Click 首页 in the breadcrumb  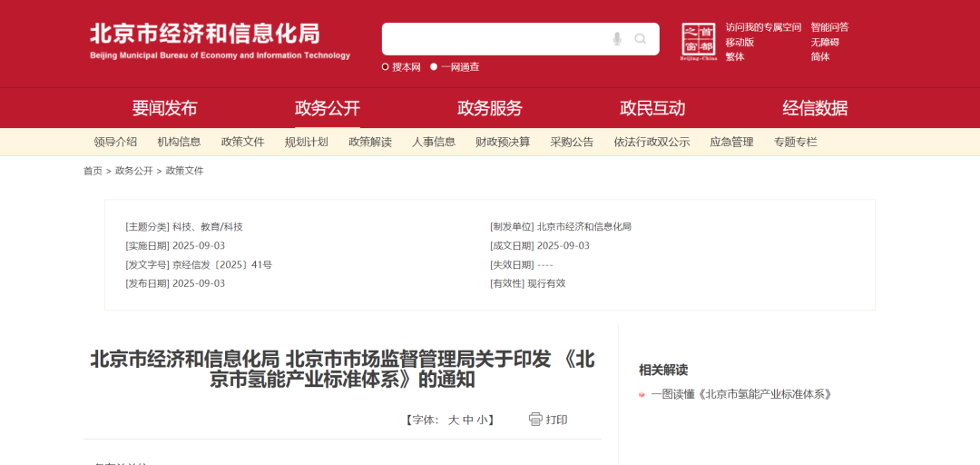(x=93, y=171)
